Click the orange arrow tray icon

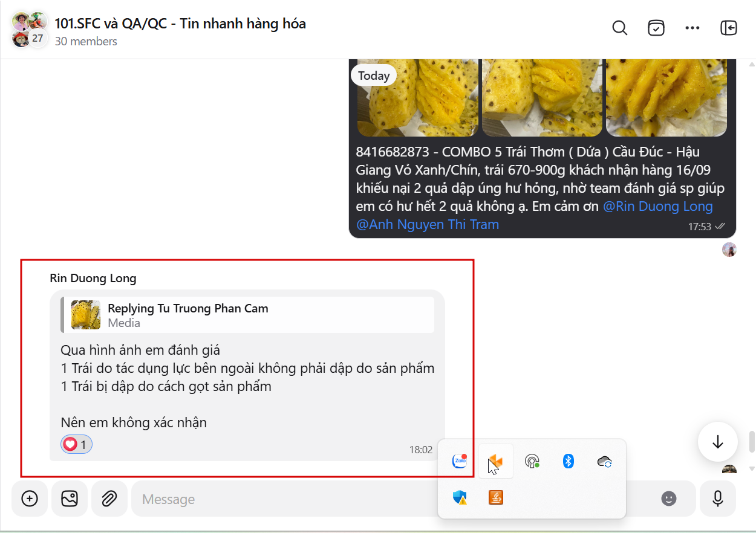pyautogui.click(x=496, y=462)
